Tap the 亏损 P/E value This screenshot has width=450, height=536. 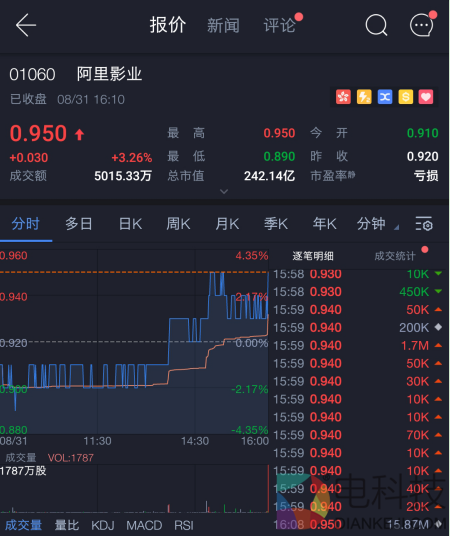point(426,176)
